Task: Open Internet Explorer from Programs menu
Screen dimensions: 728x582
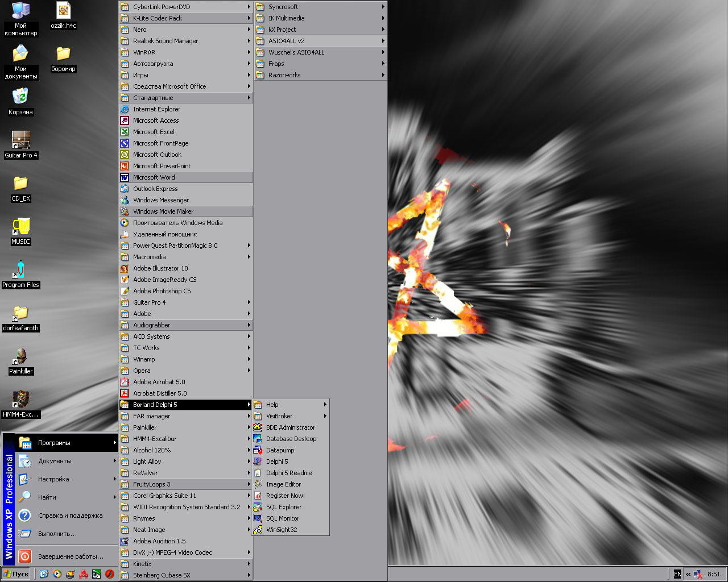Action: pyautogui.click(x=186, y=109)
